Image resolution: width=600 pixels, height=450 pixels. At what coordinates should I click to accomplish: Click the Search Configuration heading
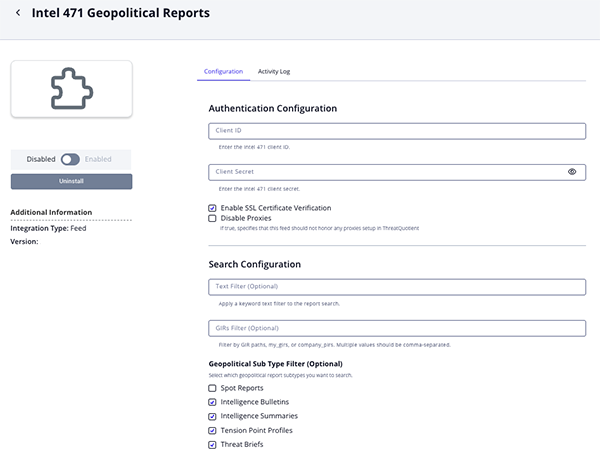pyautogui.click(x=255, y=264)
